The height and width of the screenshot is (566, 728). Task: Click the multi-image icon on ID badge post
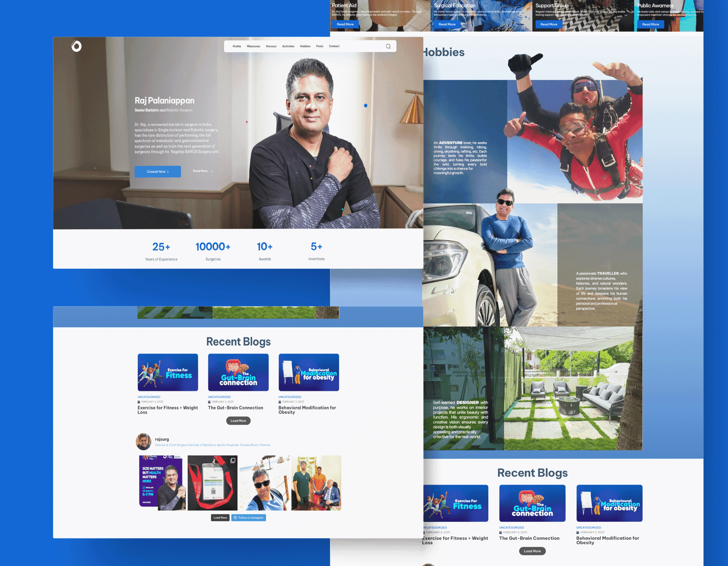pyautogui.click(x=233, y=461)
